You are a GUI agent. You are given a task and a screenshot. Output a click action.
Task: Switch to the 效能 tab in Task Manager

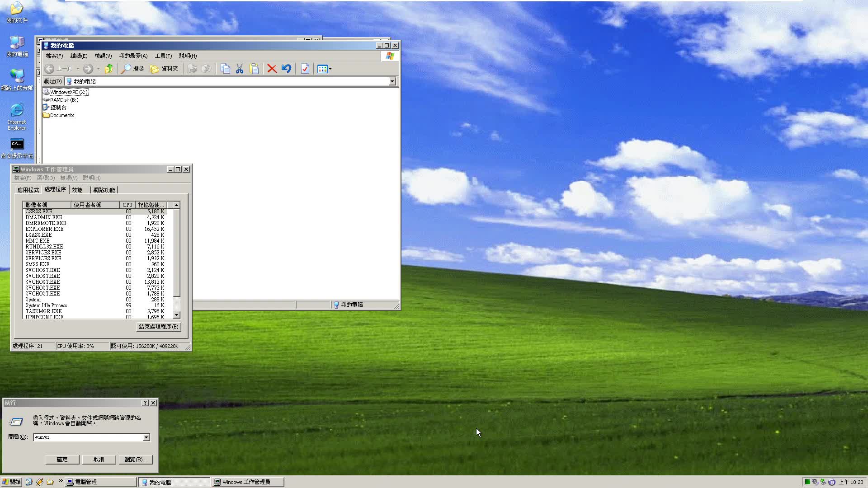pos(77,189)
